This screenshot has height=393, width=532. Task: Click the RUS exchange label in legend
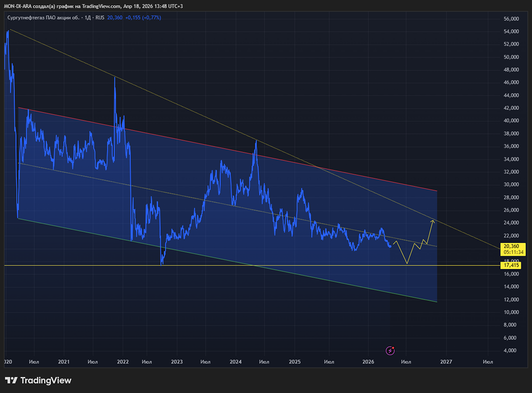pyautogui.click(x=100, y=18)
